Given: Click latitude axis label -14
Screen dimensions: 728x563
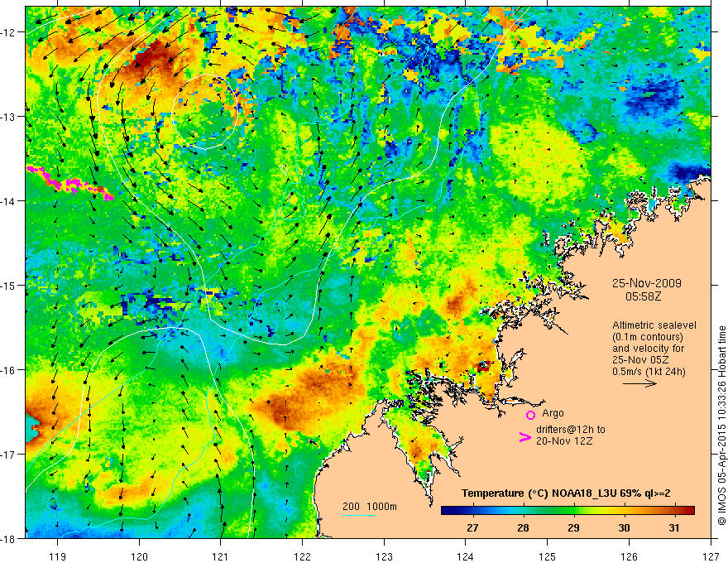Looking at the screenshot, I should point(8,200).
